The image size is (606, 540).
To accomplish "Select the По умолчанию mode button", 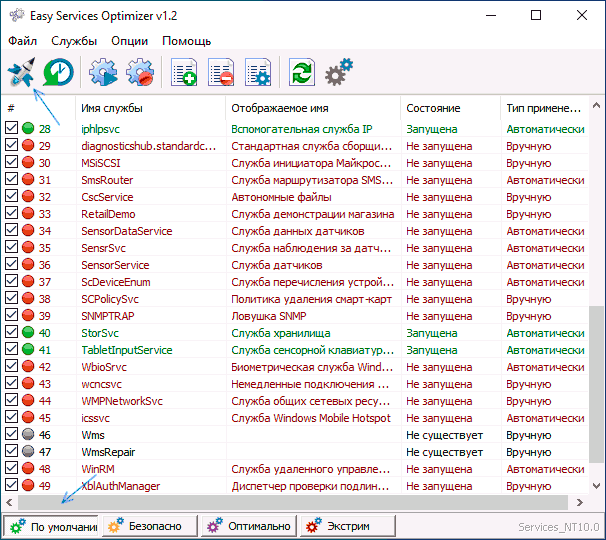I will click(x=51, y=526).
